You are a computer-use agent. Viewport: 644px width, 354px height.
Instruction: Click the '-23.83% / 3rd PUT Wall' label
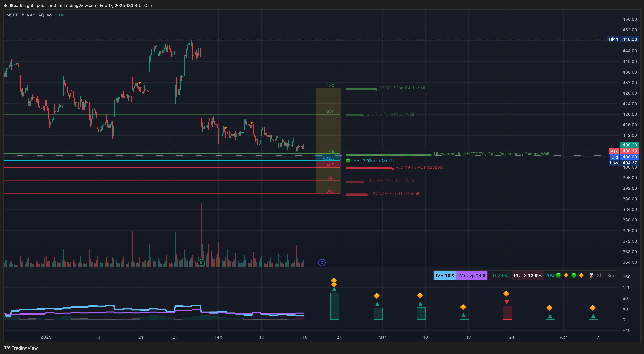click(x=390, y=181)
